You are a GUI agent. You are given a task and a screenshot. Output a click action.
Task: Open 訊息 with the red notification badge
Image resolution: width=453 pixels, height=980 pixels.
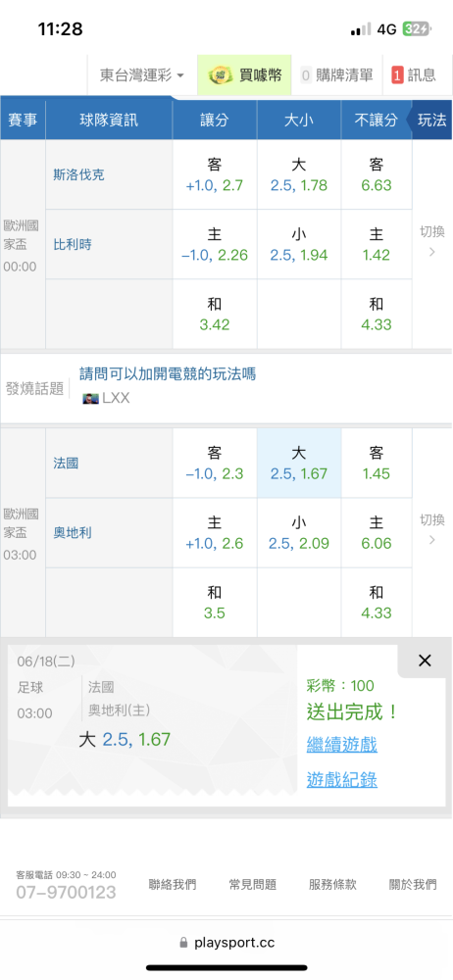point(414,75)
